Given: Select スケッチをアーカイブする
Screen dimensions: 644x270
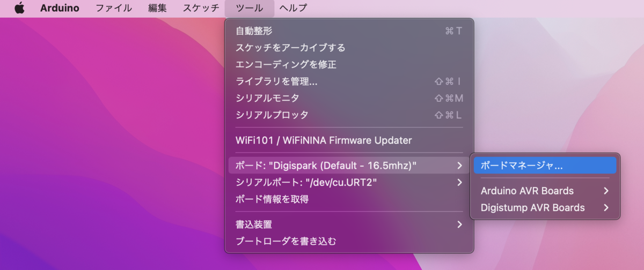Looking at the screenshot, I should pyautogui.click(x=349, y=48).
